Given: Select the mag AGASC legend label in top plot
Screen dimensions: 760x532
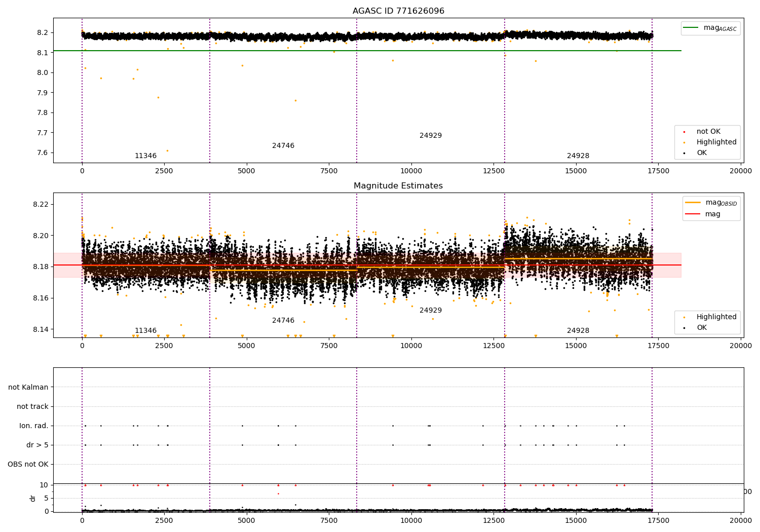Looking at the screenshot, I should click(x=720, y=28).
